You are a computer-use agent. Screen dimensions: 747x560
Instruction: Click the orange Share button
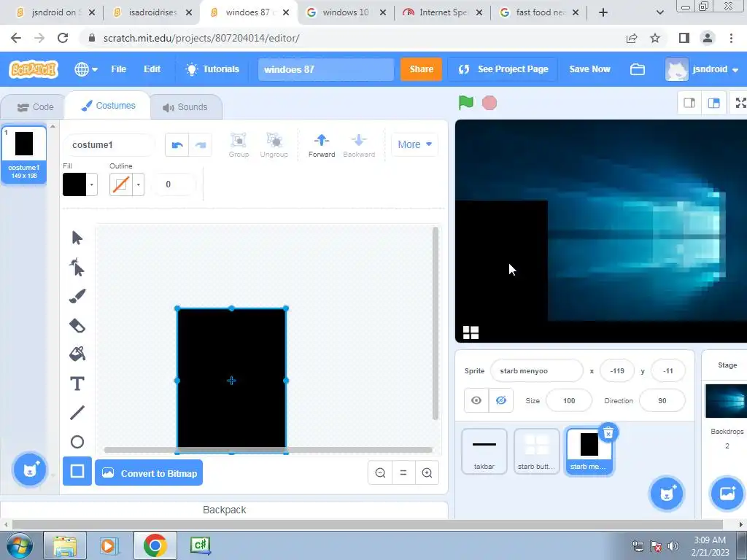(x=421, y=69)
